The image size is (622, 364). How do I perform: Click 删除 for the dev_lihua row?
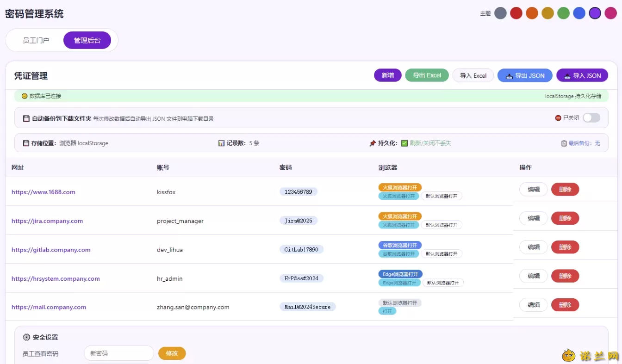(x=565, y=247)
